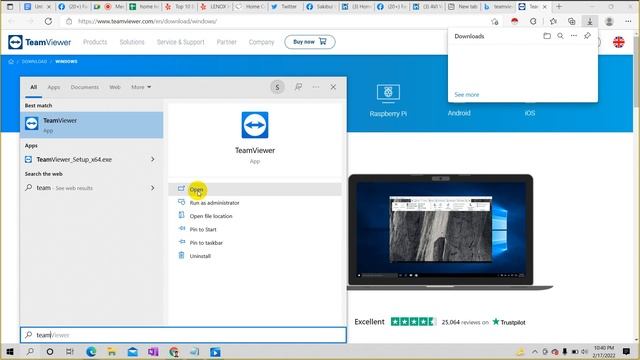Select the TeamViewer best match result

tap(91, 125)
